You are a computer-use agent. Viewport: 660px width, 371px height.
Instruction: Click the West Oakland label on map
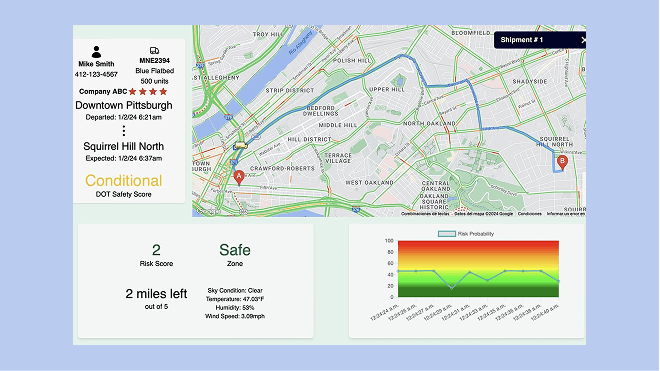370,183
